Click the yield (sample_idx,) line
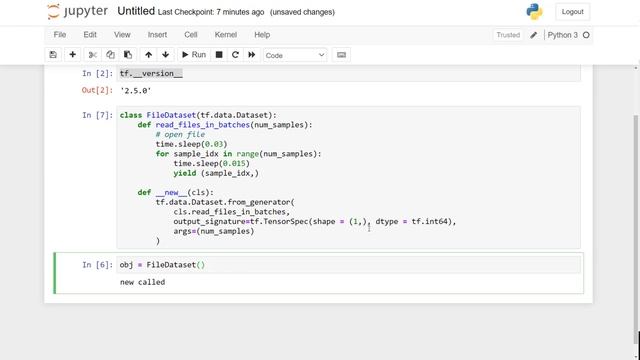 point(216,173)
